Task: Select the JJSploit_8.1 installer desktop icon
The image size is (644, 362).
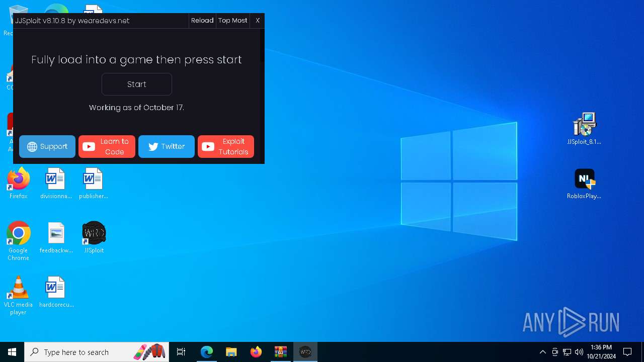Action: pyautogui.click(x=584, y=129)
